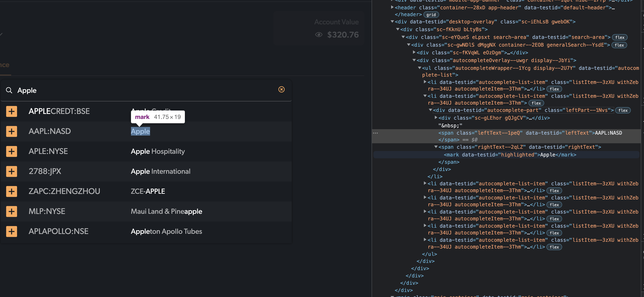Image resolution: width=644 pixels, height=297 pixels.
Task: Click the three-dot menu on the highlighted span
Action: pos(375,133)
